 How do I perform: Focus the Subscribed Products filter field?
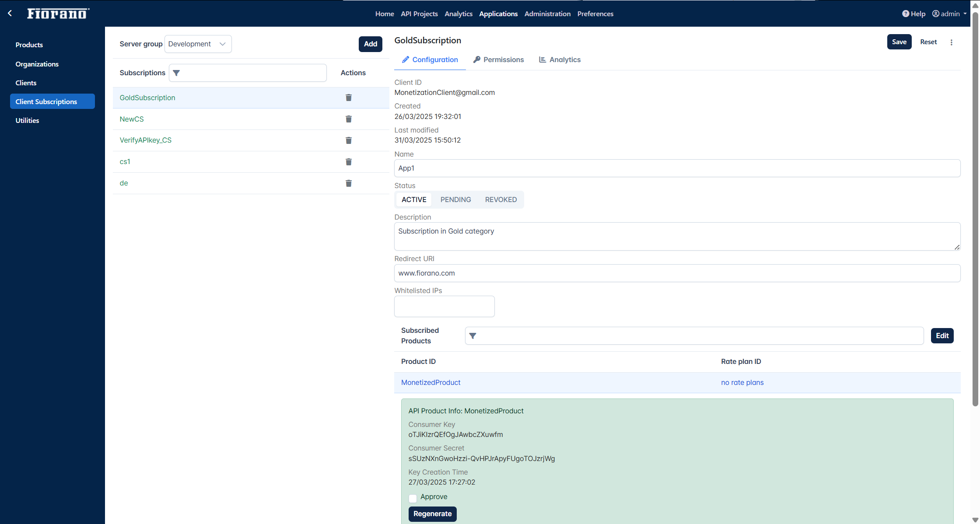pos(694,336)
